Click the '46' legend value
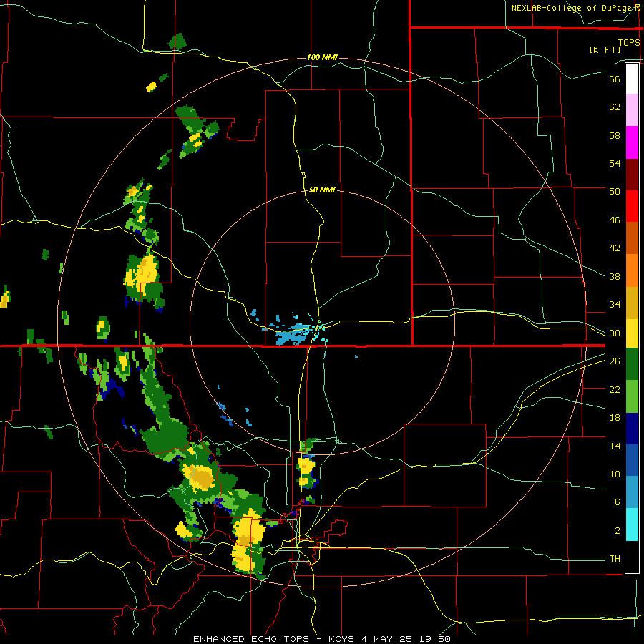 [x=615, y=220]
